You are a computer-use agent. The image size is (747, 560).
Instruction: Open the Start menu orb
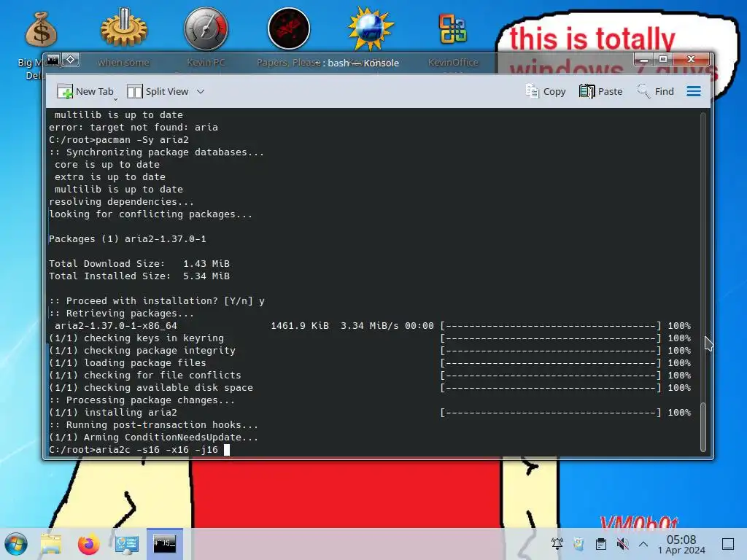pos(16,544)
